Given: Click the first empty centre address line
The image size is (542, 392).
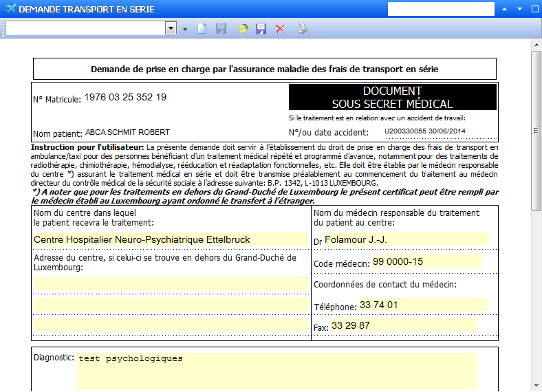Looking at the screenshot, I should (x=170, y=283).
